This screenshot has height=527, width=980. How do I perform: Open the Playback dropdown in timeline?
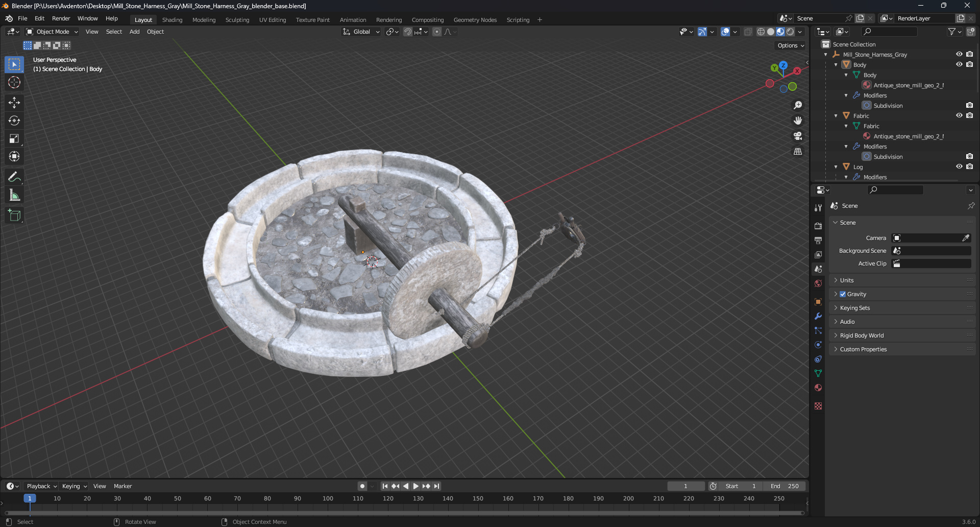click(41, 486)
